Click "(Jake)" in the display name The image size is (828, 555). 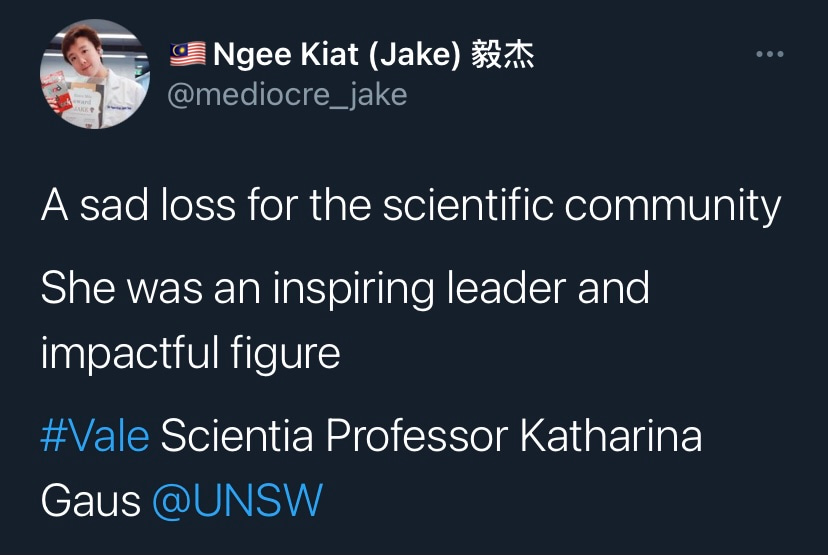[x=415, y=55]
